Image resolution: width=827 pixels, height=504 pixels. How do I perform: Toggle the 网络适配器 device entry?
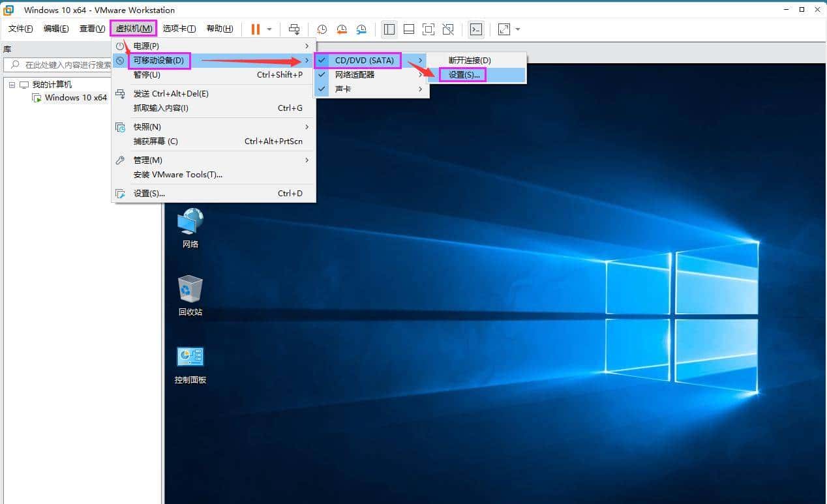click(x=371, y=75)
